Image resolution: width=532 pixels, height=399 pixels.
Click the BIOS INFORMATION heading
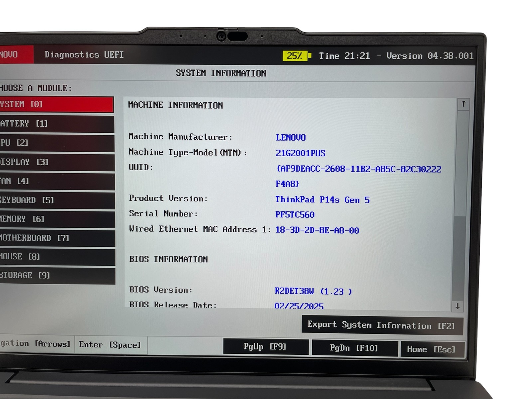(x=169, y=259)
